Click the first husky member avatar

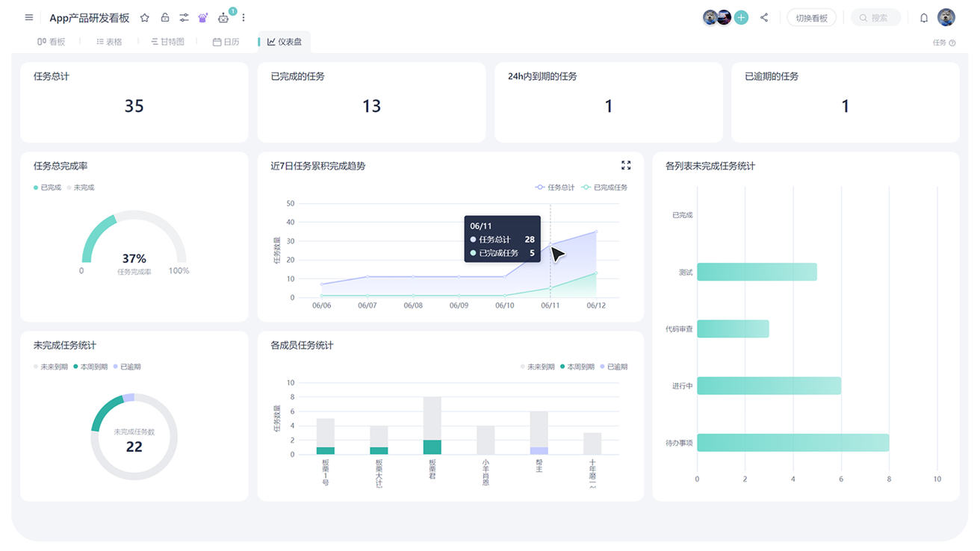pos(710,17)
